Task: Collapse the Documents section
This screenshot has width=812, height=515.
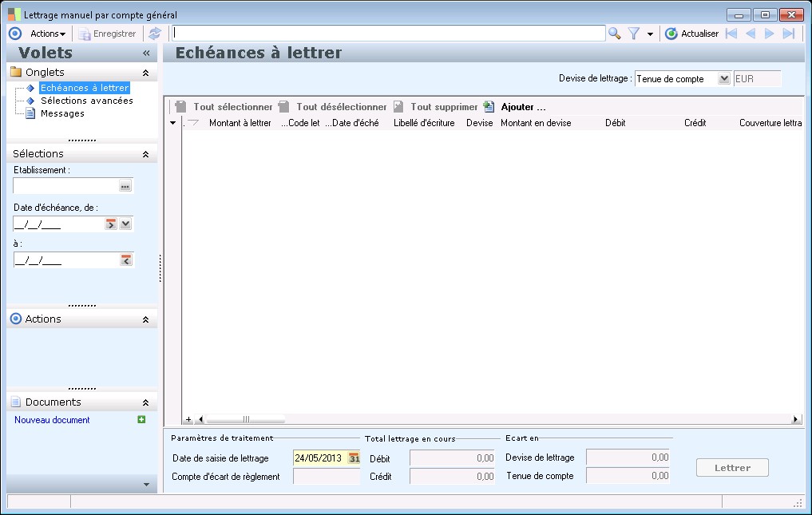Action: tap(145, 402)
